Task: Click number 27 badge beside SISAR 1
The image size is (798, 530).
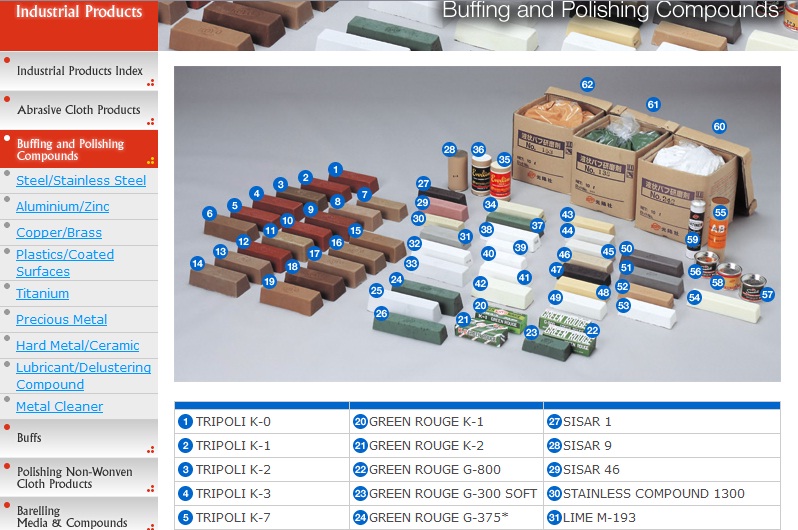Action: (x=553, y=422)
